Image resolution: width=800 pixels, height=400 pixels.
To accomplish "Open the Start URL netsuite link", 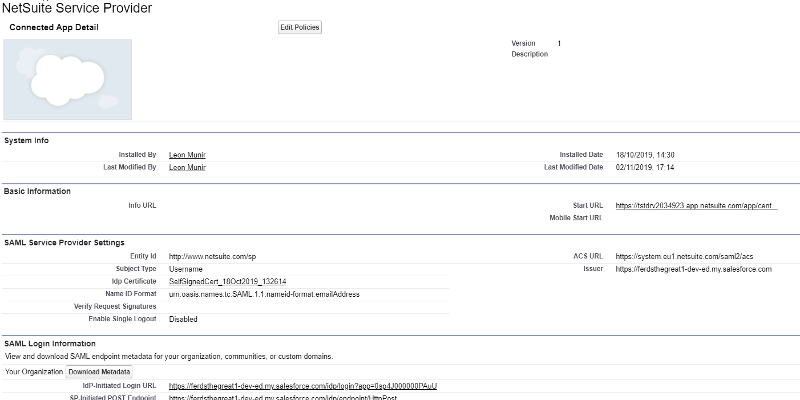I will click(696, 206).
